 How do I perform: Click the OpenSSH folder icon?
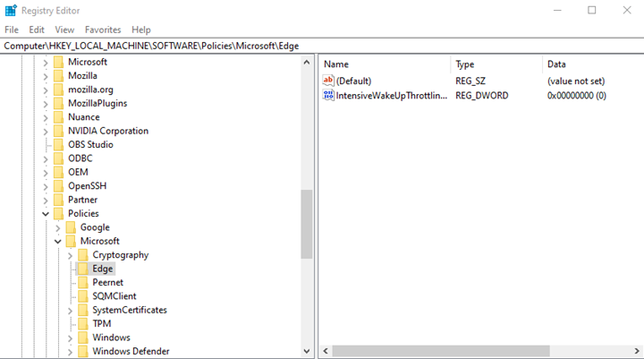[x=59, y=186]
